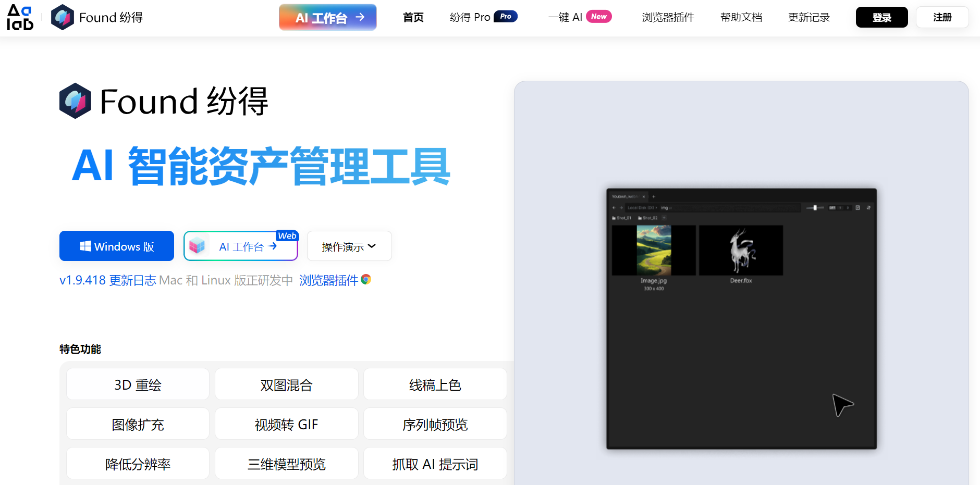Click the sort order icon in the preview toolbar
Screen dimensions: 980x485
tap(869, 207)
